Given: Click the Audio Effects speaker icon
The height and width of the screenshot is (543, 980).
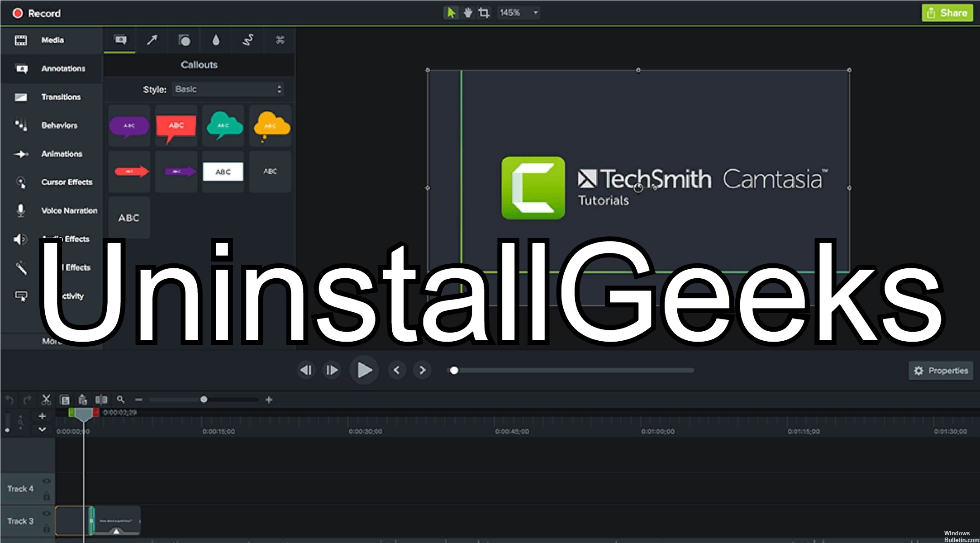Looking at the screenshot, I should tap(20, 239).
